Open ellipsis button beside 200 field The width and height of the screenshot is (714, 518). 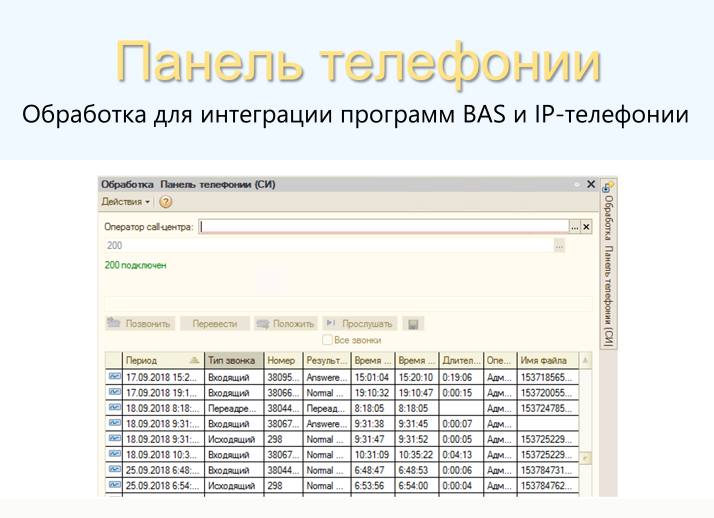coord(559,246)
